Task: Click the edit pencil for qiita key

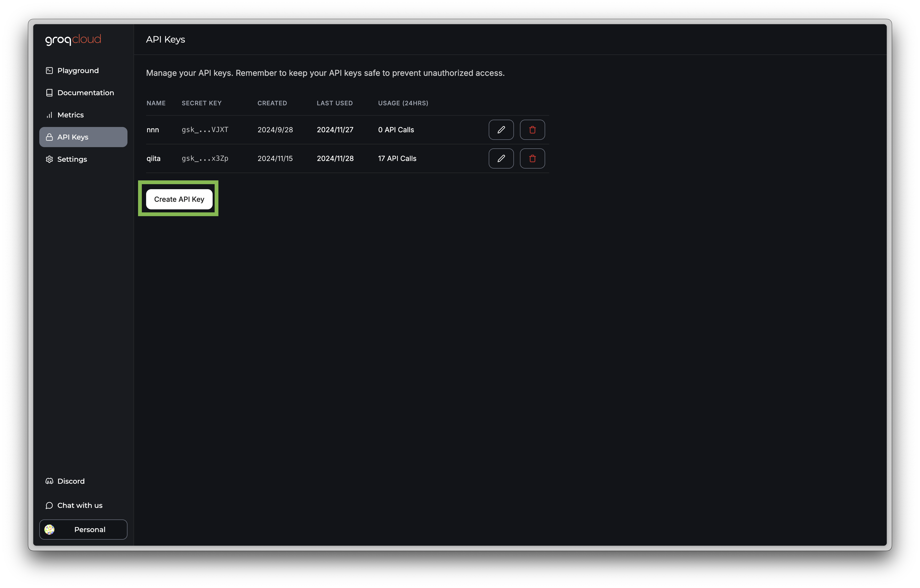Action: pos(501,158)
